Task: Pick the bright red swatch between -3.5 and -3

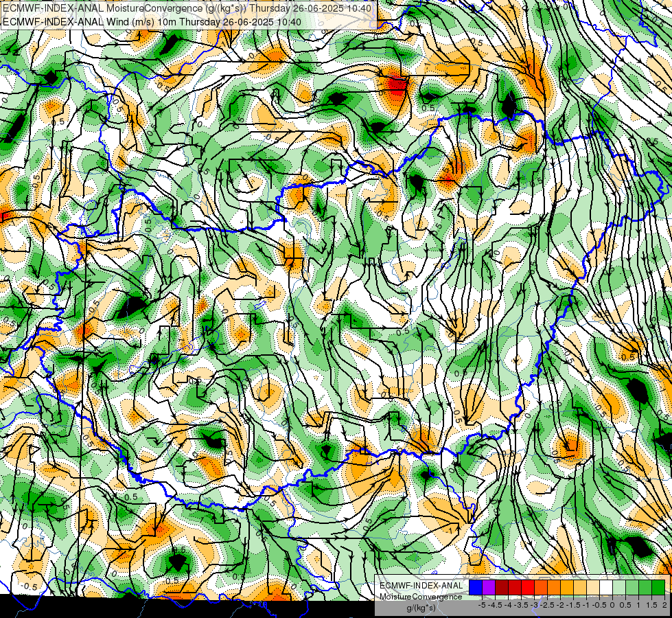Action: click(528, 587)
